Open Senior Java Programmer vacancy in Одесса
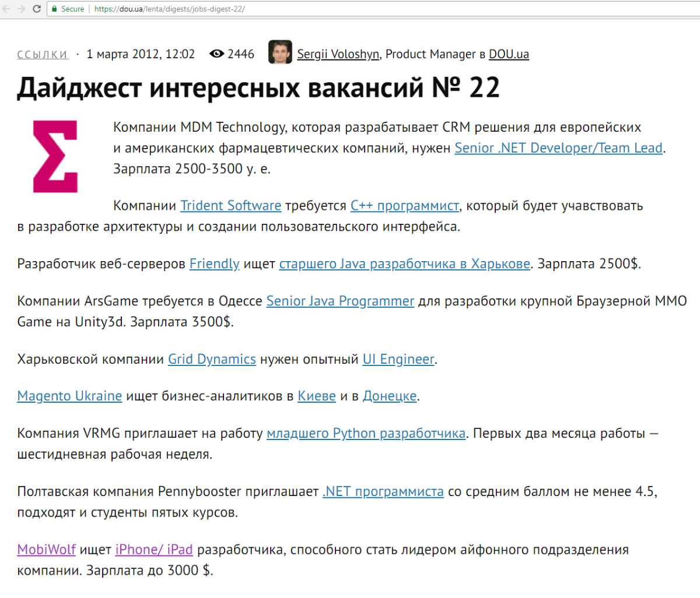The width and height of the screenshot is (700, 598). [340, 301]
